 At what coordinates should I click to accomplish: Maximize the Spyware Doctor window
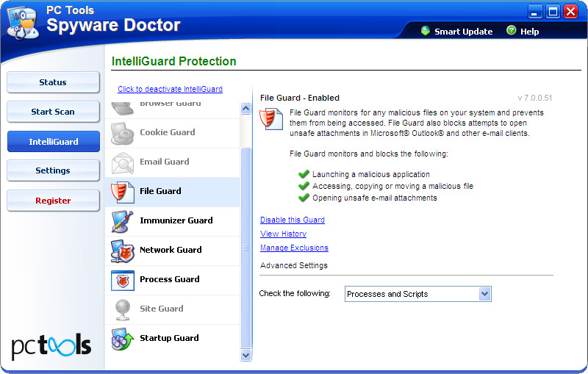553,12
